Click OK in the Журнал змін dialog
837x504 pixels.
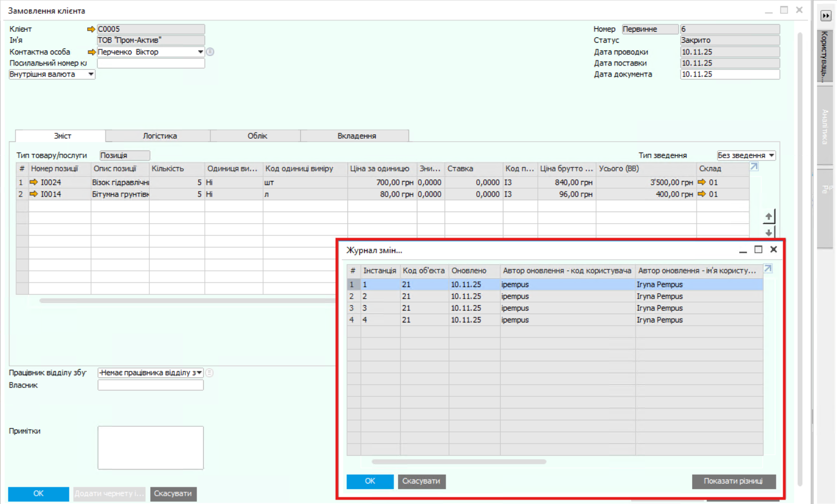(x=370, y=481)
